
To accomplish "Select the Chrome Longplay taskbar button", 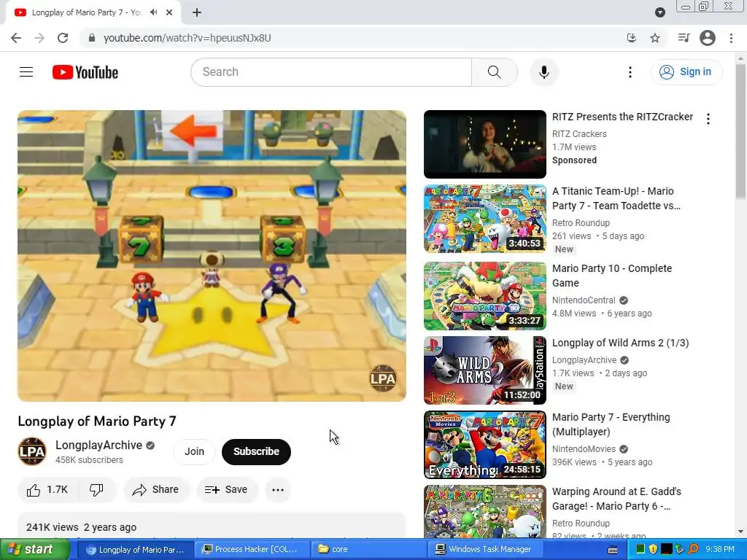I will point(136,550).
